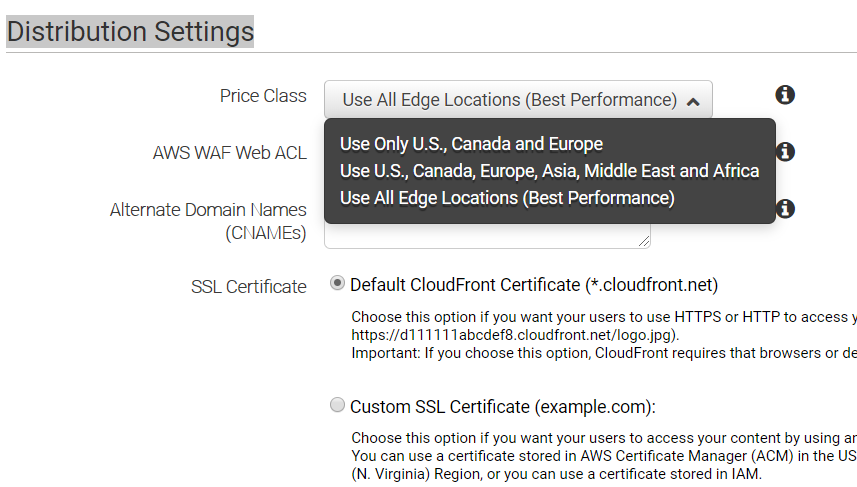Pick Use All Edge Locations from the open list
Viewport: 857px width, 487px height.
(507, 198)
